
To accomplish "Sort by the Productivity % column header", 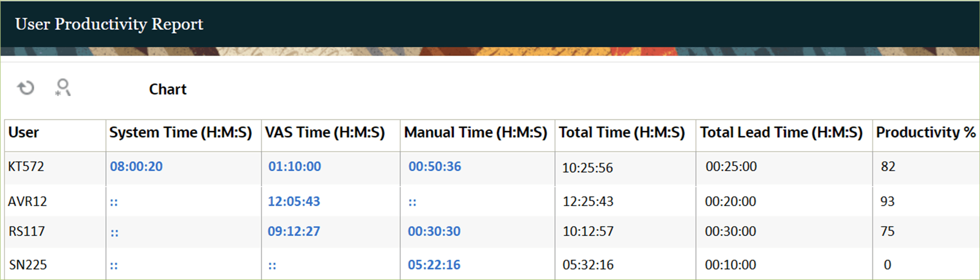I will pyautogui.click(x=925, y=132).
